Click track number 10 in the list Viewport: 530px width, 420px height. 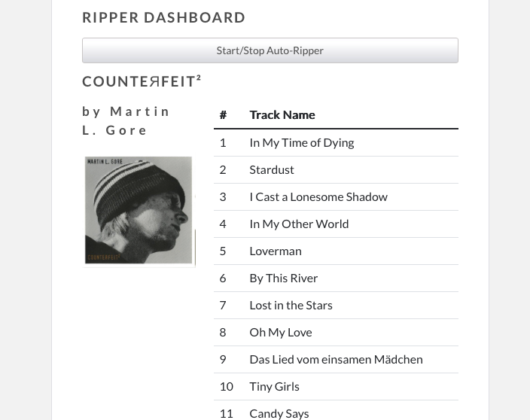pos(226,386)
